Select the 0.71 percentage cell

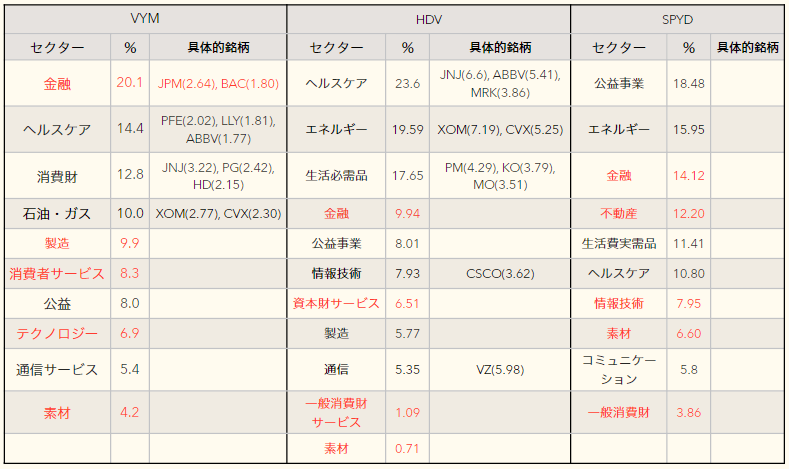click(408, 448)
